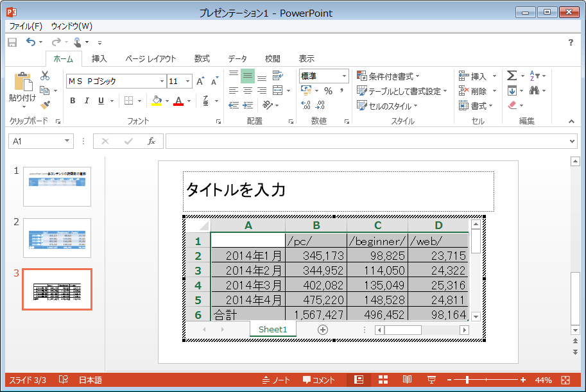Switch to the ページ レイアウト tab

pyautogui.click(x=151, y=58)
